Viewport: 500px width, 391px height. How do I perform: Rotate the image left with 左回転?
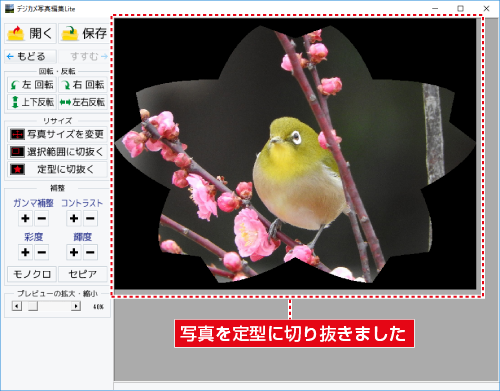[32, 85]
